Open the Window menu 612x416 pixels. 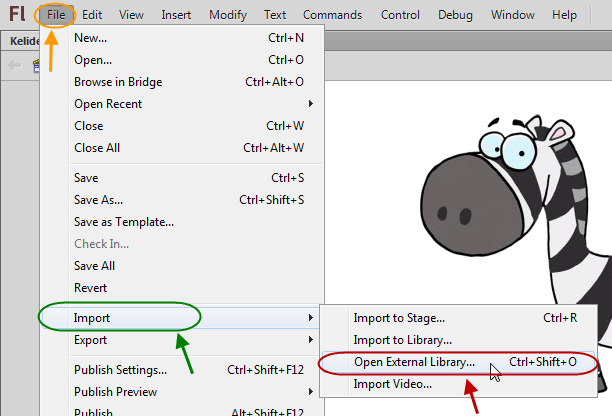click(513, 15)
